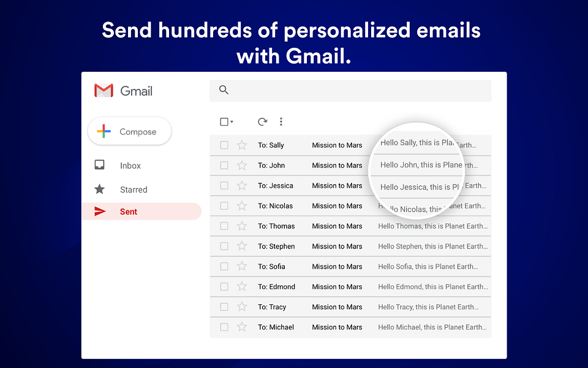This screenshot has width=588, height=368.
Task: Open Stephen's Mission to Mars email
Action: click(337, 246)
